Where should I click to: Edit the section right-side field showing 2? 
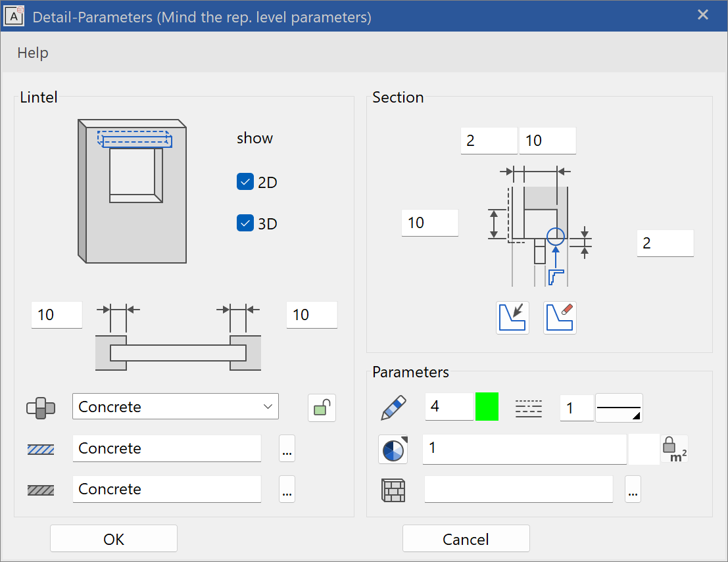tap(666, 243)
